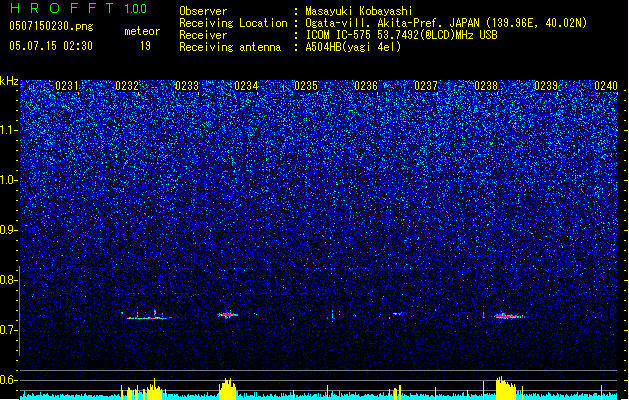
Task: Click the yellow power burst below 0238
Action: (x=505, y=388)
